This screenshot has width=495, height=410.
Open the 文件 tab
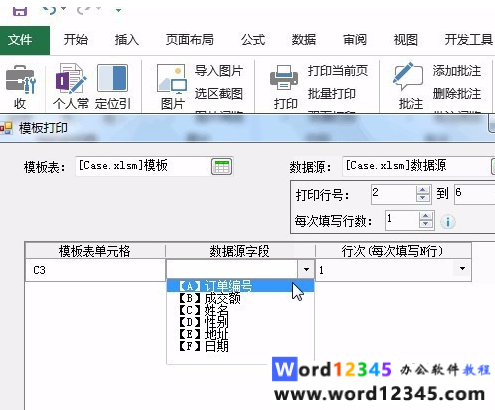coord(25,40)
